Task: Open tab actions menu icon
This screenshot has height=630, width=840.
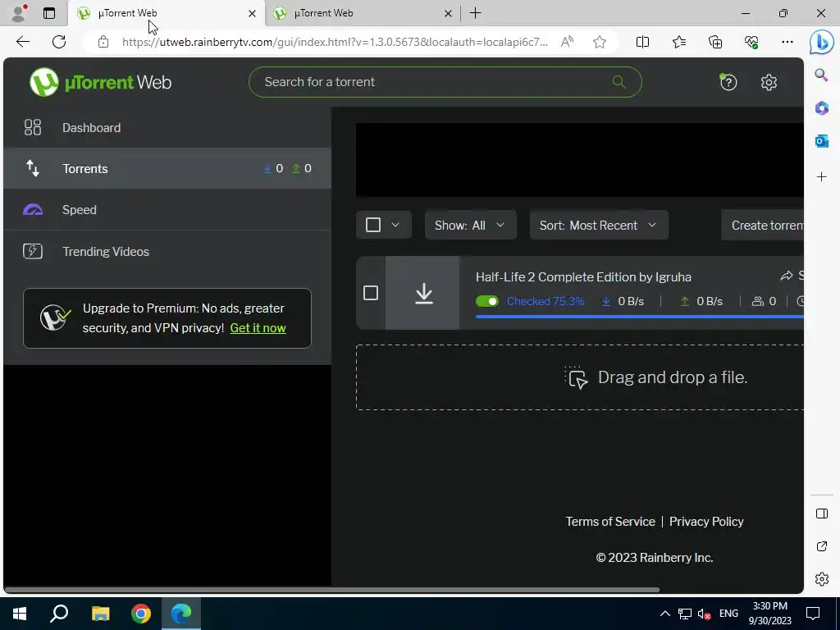Action: [48, 13]
